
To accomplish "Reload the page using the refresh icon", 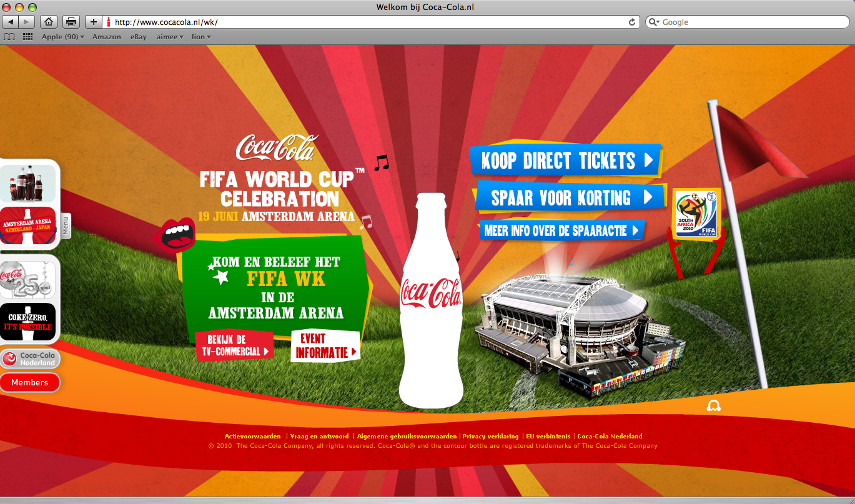I will pos(632,22).
